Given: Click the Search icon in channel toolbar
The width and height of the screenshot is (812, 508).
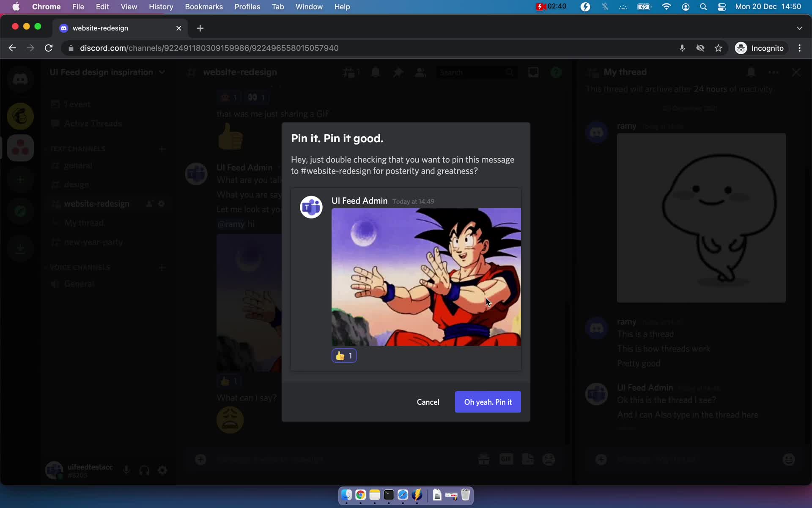Looking at the screenshot, I should pyautogui.click(x=509, y=72).
